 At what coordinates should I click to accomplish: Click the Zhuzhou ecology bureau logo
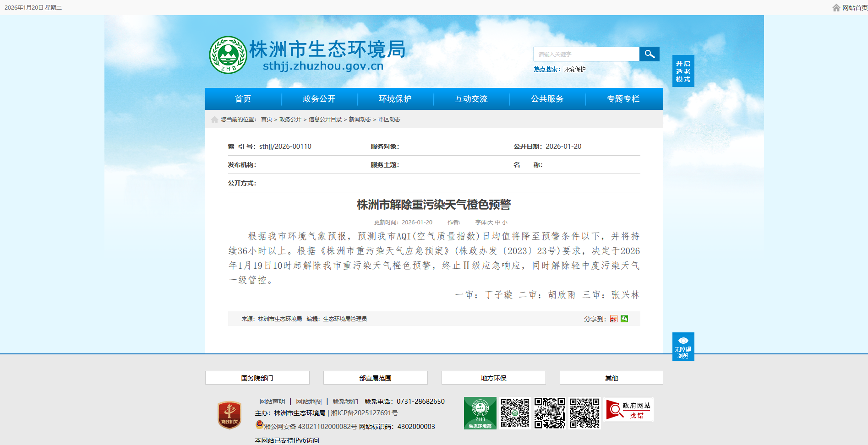[x=228, y=55]
